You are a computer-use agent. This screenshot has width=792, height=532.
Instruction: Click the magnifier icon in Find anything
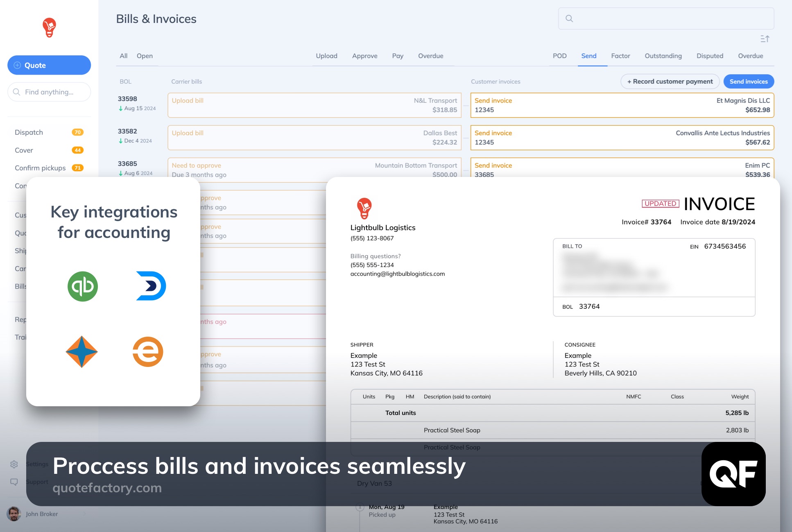click(16, 92)
